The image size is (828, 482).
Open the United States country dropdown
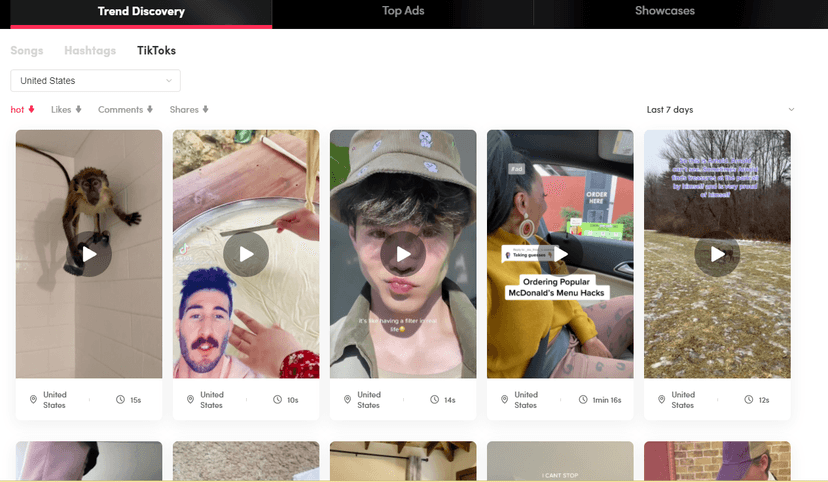click(x=96, y=81)
